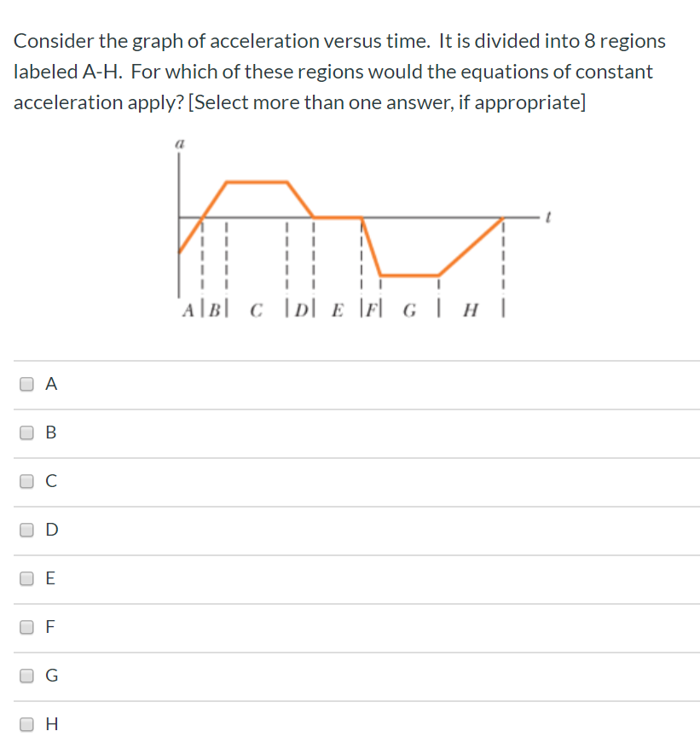This screenshot has height=737, width=700.
Task: Click the orange acceleration curve
Action: [x=256, y=181]
